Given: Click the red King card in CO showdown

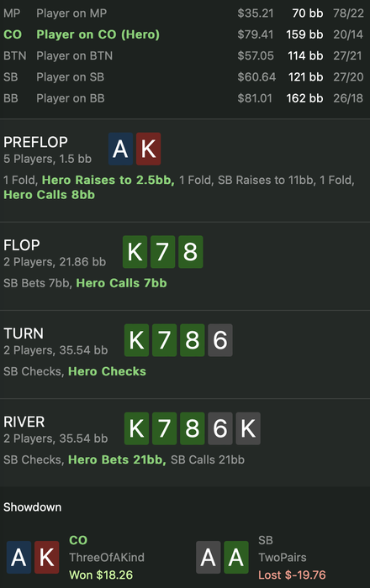Looking at the screenshot, I should [x=46, y=557].
